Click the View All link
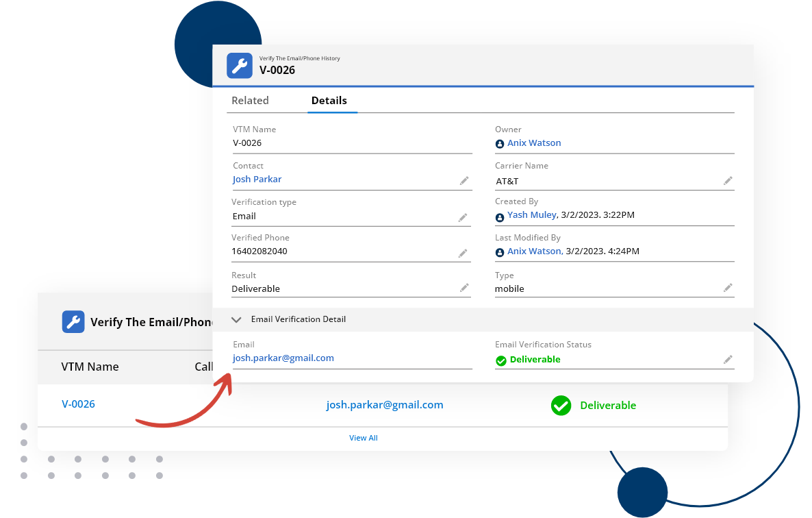This screenshot has width=812, height=518. click(364, 438)
